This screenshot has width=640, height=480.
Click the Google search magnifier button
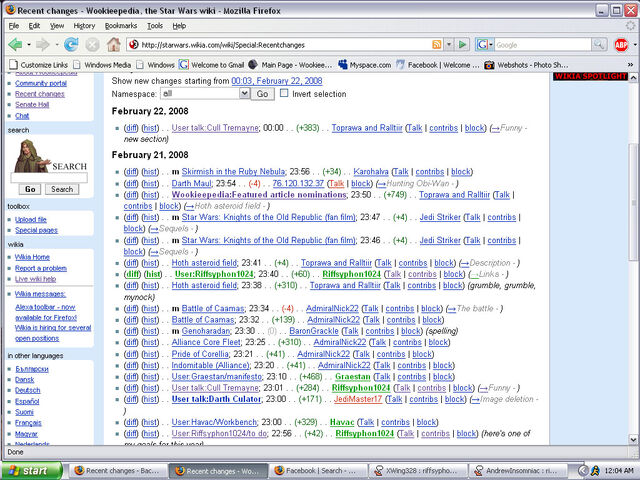tap(598, 44)
